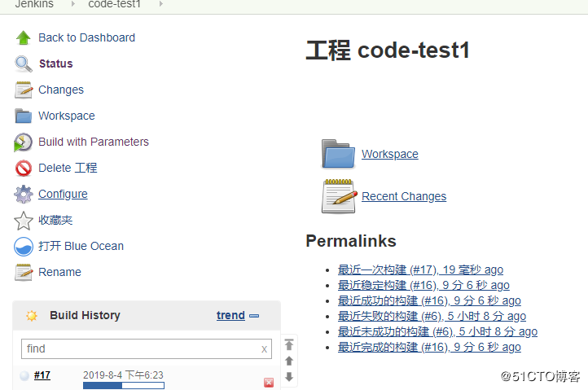Click the large Workspace folder icon in main panel
The width and height of the screenshot is (588, 390).
338,154
